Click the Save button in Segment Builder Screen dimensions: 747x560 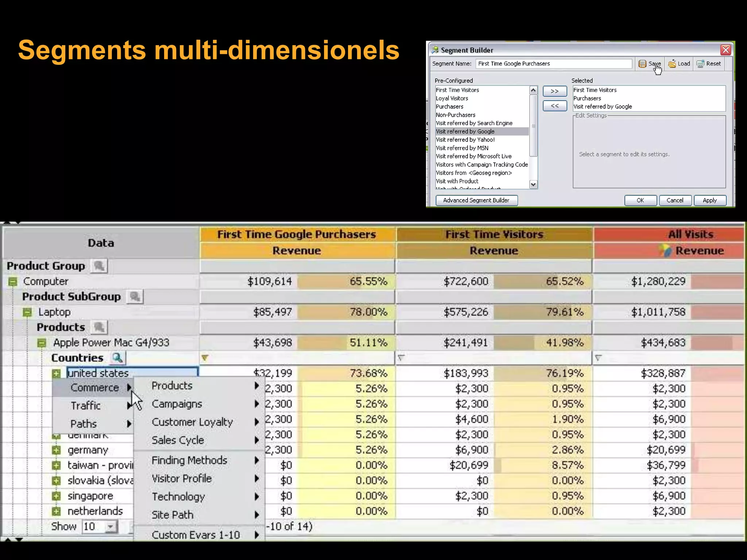pyautogui.click(x=650, y=64)
